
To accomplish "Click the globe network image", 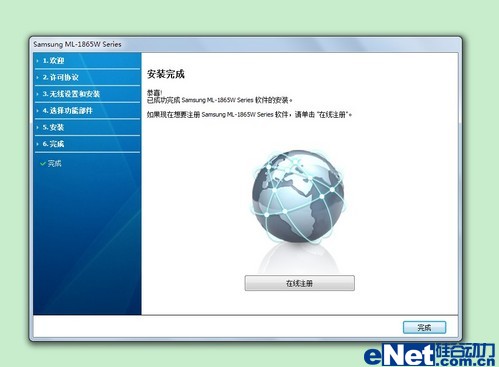I will pos(298,196).
